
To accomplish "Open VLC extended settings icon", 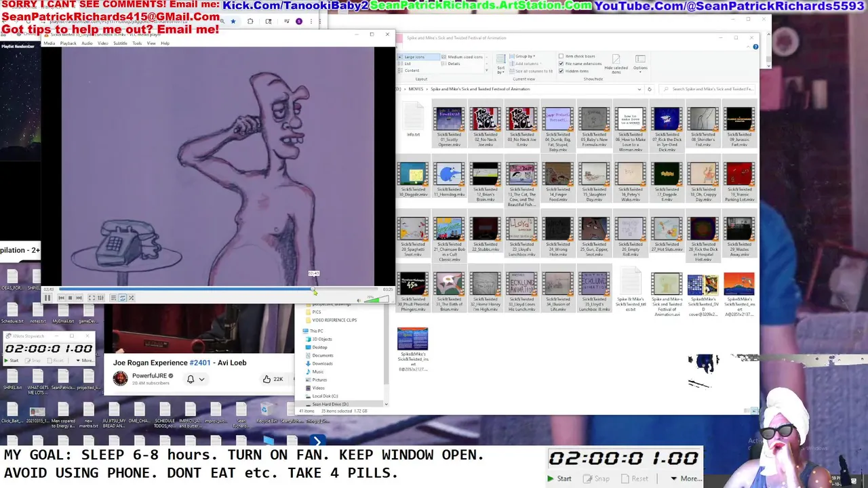I will [x=101, y=298].
